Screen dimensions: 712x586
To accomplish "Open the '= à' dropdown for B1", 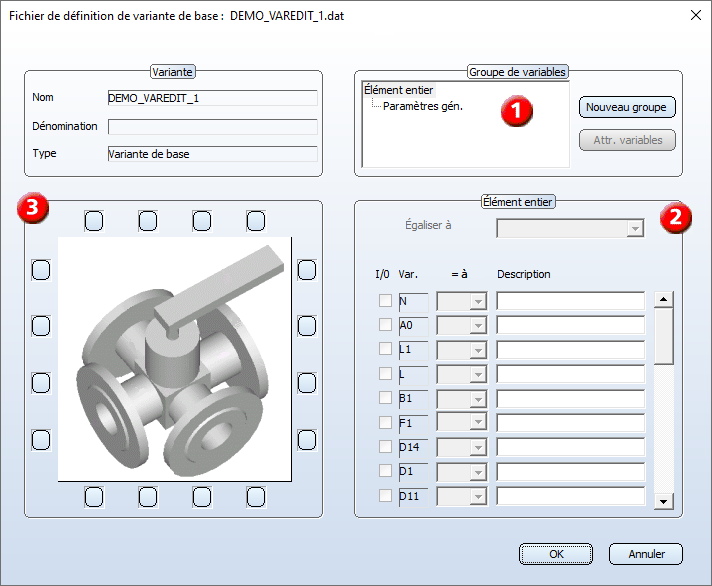I will tap(462, 399).
